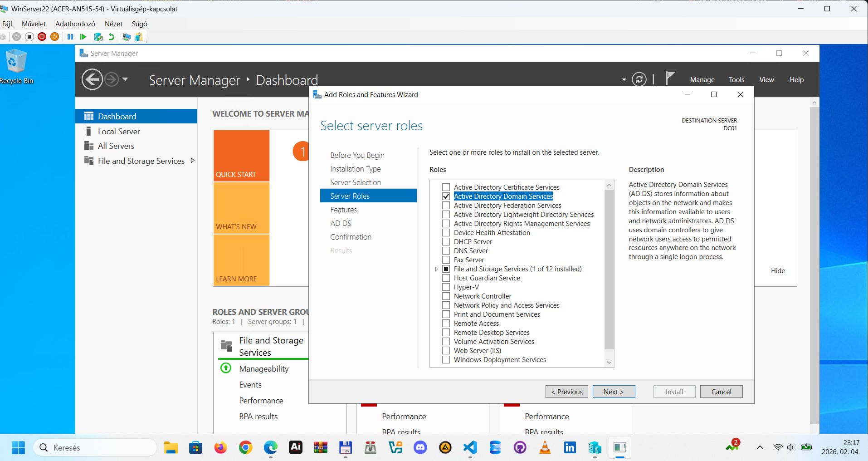The image size is (868, 461).
Task: Create a checkpoint with the toolbar icon
Action: pyautogui.click(x=98, y=37)
